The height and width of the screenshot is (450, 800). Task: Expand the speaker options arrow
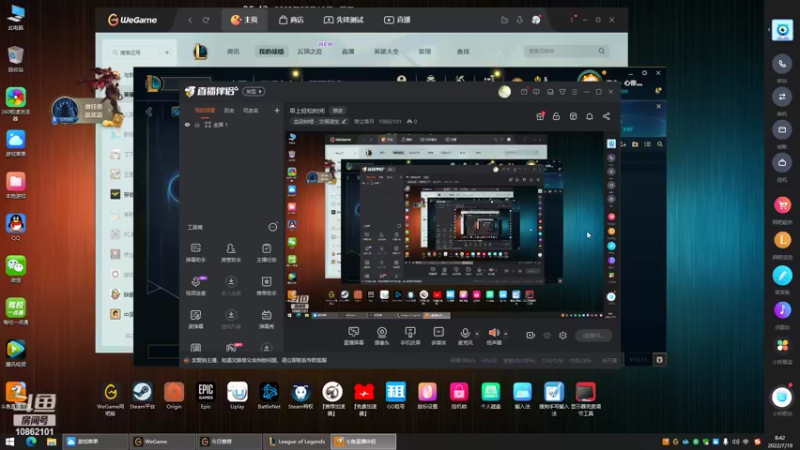point(506,334)
